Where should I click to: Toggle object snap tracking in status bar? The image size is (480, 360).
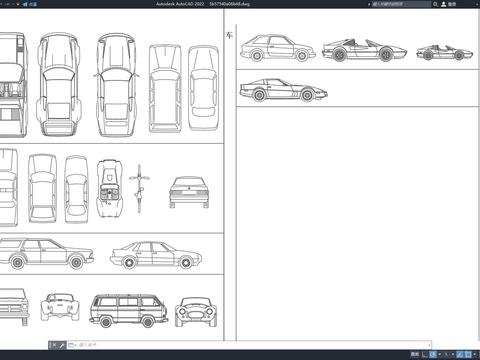(x=460, y=354)
